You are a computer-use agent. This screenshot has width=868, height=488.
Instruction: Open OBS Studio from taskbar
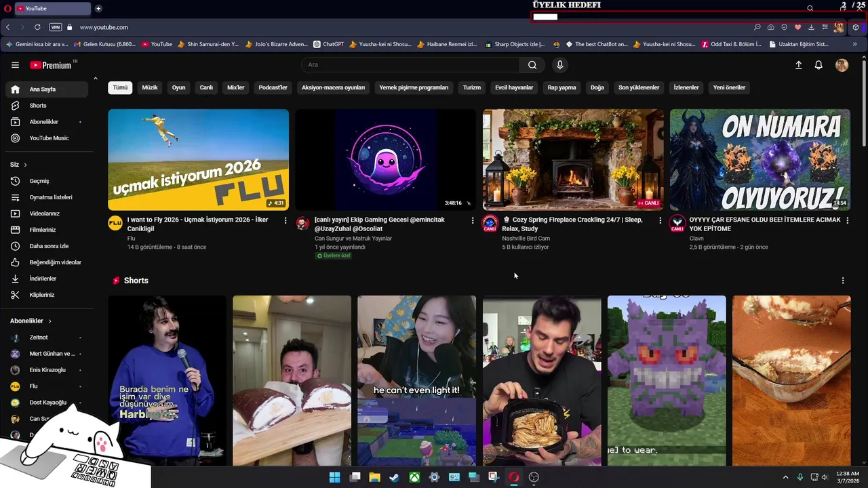click(x=534, y=477)
